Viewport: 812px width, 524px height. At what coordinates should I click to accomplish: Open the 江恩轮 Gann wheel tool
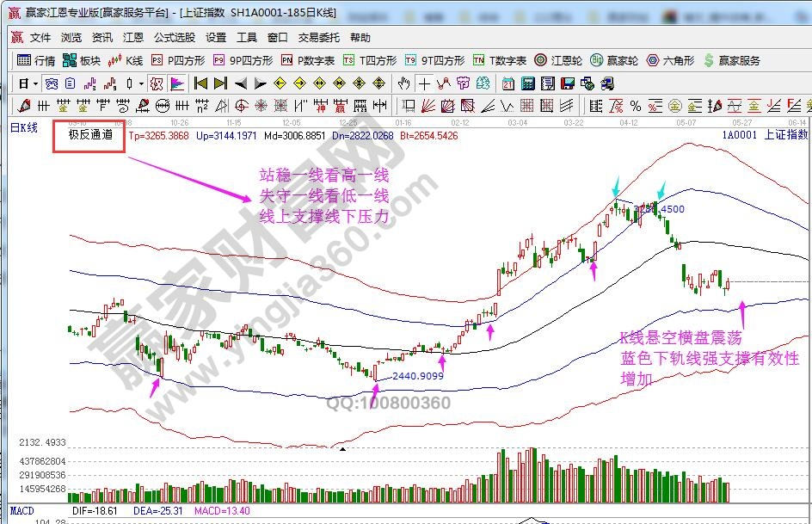coord(558,60)
